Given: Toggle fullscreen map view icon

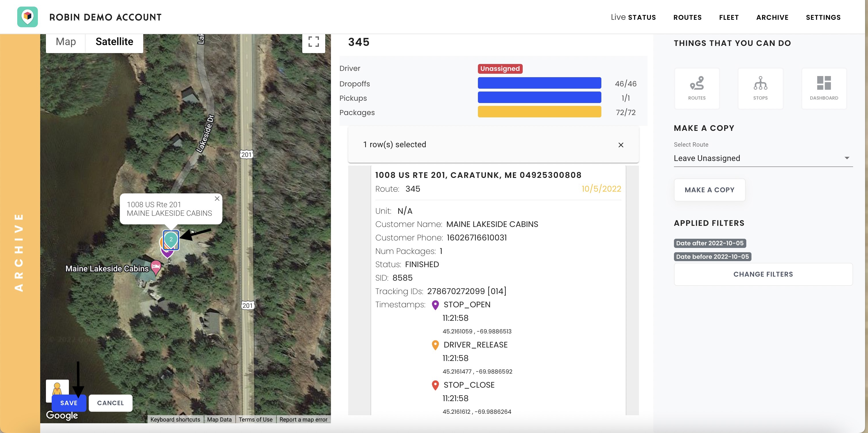Looking at the screenshot, I should pyautogui.click(x=313, y=42).
